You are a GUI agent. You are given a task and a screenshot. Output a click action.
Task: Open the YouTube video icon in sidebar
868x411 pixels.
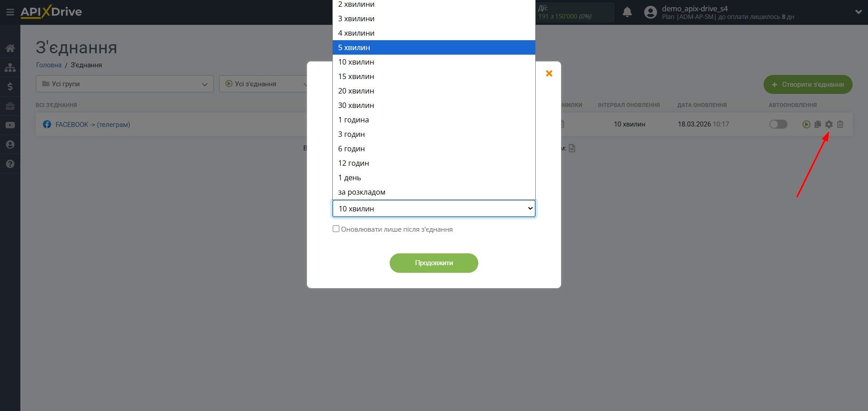pos(10,125)
